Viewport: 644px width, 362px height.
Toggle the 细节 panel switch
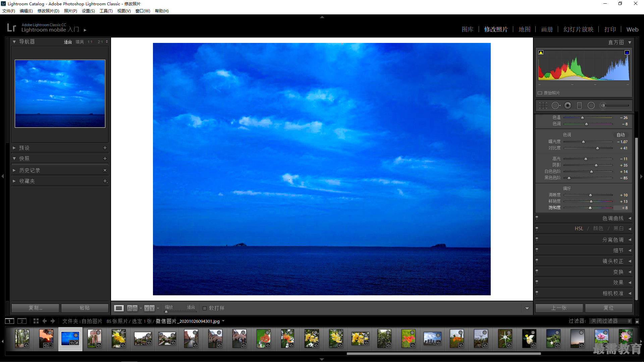pos(537,250)
